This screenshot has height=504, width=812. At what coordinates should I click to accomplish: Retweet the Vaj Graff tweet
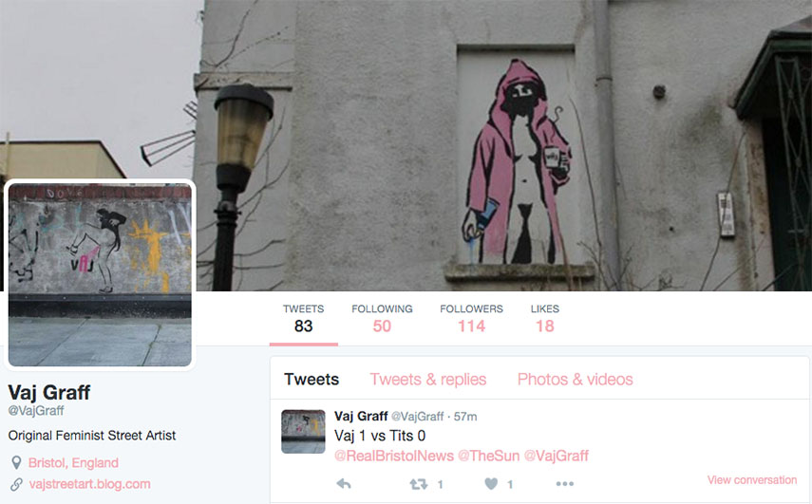[419, 484]
